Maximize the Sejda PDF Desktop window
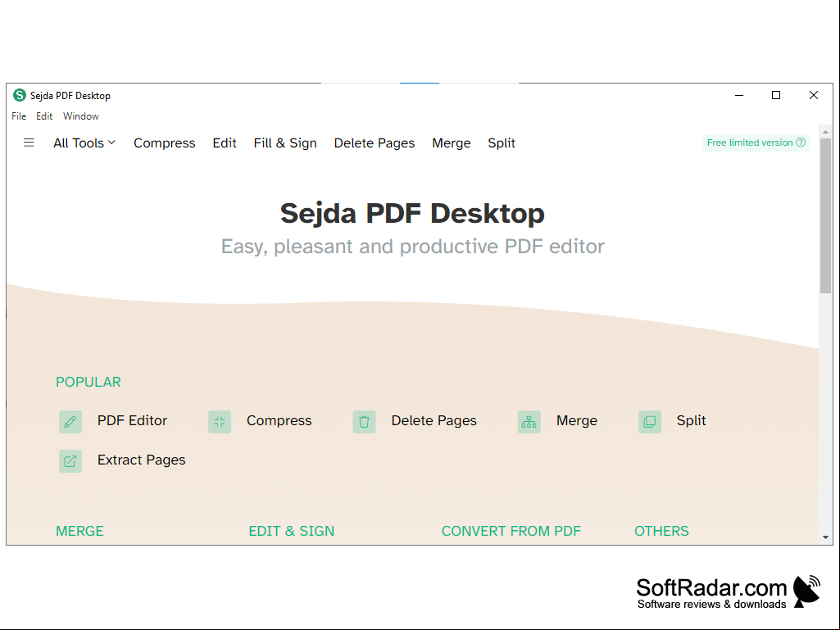The image size is (840, 630). (x=776, y=95)
